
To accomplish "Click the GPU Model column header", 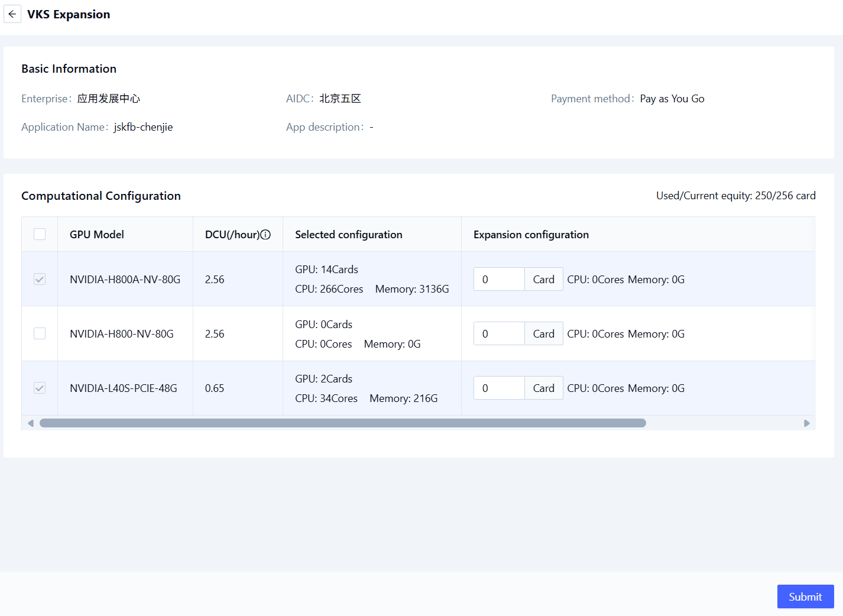I will pyautogui.click(x=97, y=235).
